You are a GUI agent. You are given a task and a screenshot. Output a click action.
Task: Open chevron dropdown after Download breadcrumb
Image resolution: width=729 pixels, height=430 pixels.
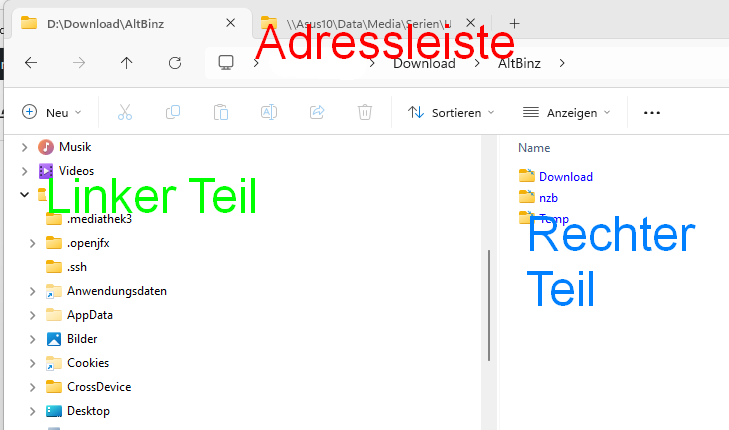477,63
